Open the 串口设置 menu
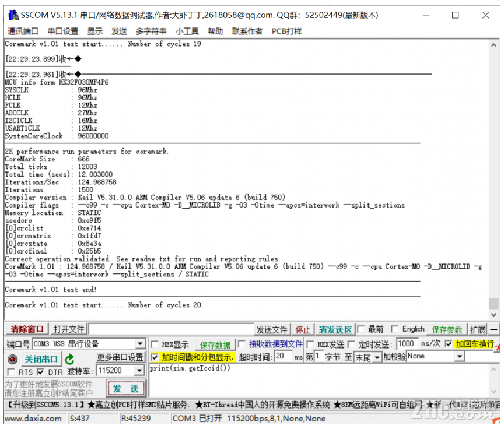 [x=62, y=31]
